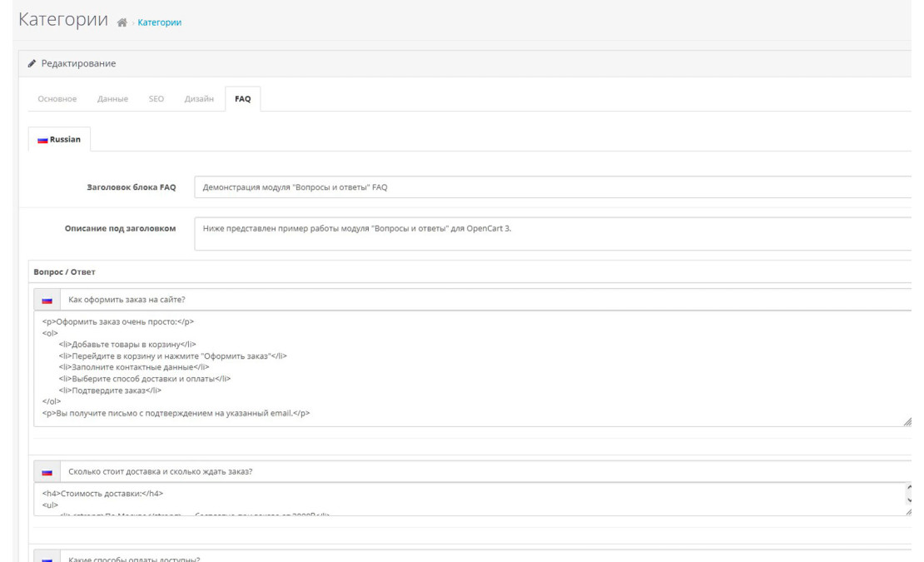This screenshot has width=924, height=562.
Task: Select the Russian language tab
Action: point(59,140)
